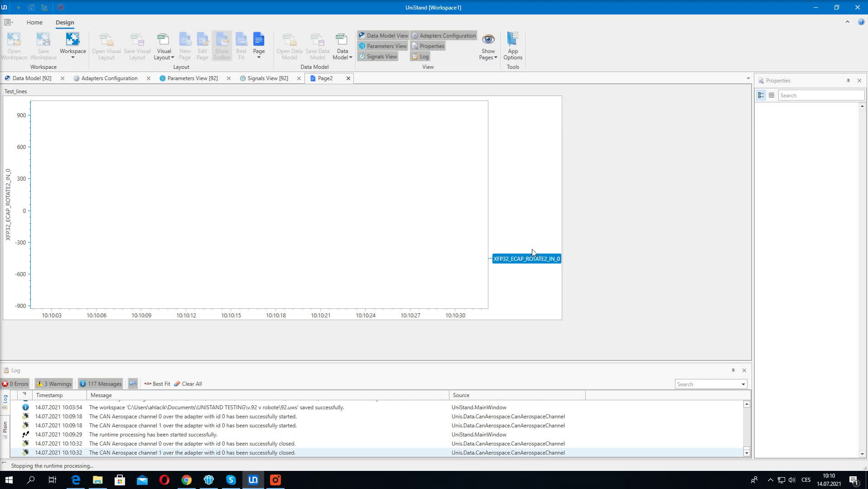Click the Properties search field
This screenshot has height=489, width=868.
[x=820, y=96]
